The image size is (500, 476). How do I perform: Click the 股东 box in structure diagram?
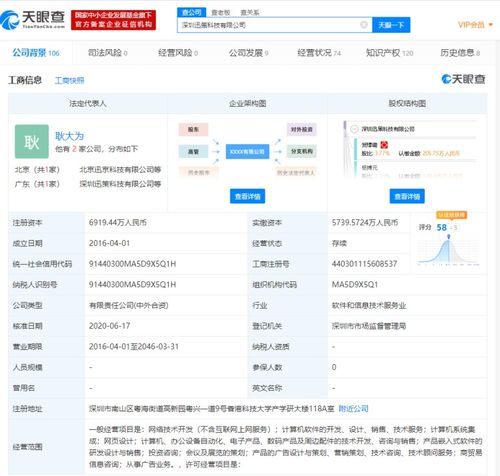[x=193, y=129]
